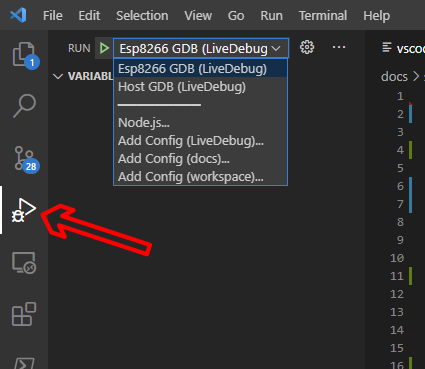The height and width of the screenshot is (369, 425).
Task: Collapse the VARIABLES section
Action: pos(58,77)
